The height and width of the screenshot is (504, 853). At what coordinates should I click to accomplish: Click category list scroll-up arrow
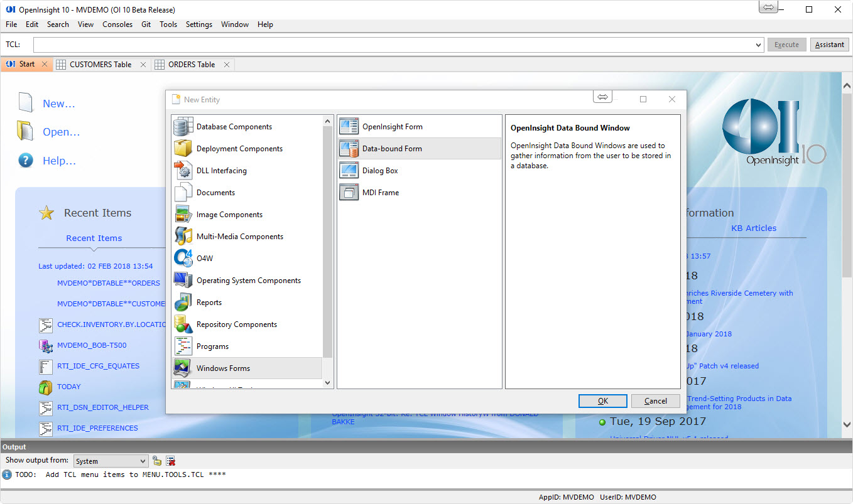coord(327,121)
